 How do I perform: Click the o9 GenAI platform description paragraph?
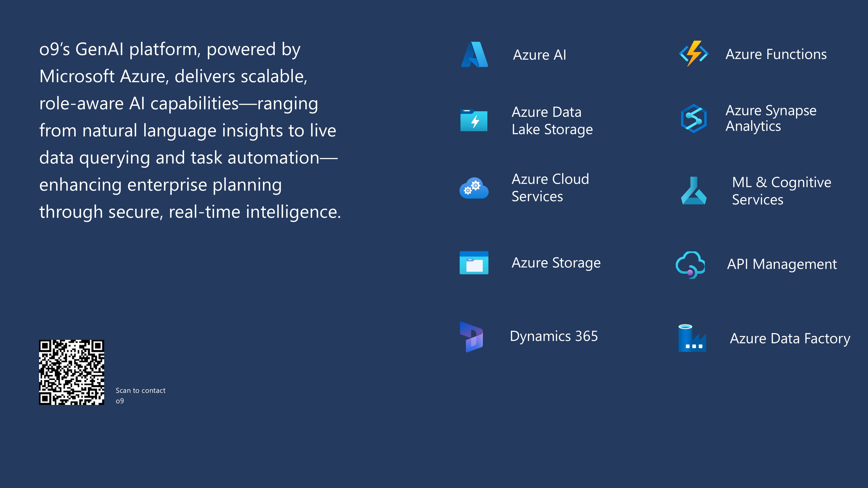[x=190, y=130]
